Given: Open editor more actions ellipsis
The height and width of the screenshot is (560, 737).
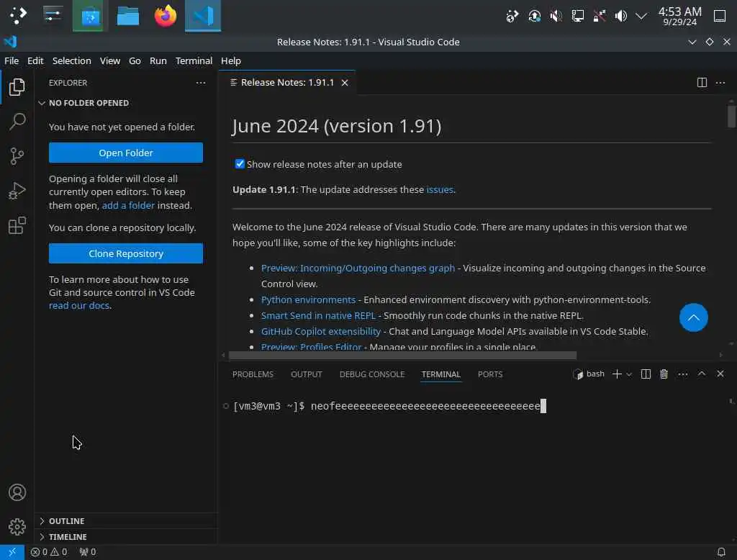Looking at the screenshot, I should click(720, 83).
